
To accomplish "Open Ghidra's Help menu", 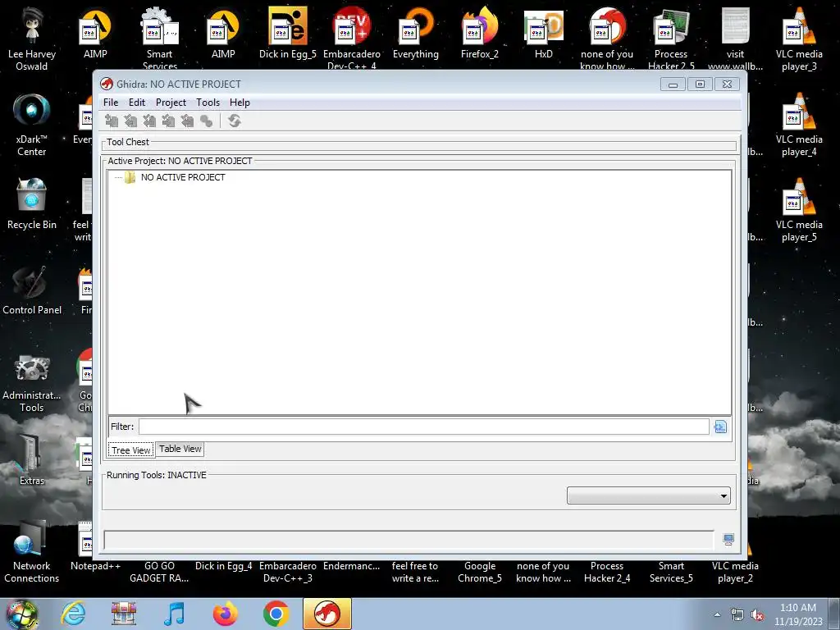I will (240, 103).
